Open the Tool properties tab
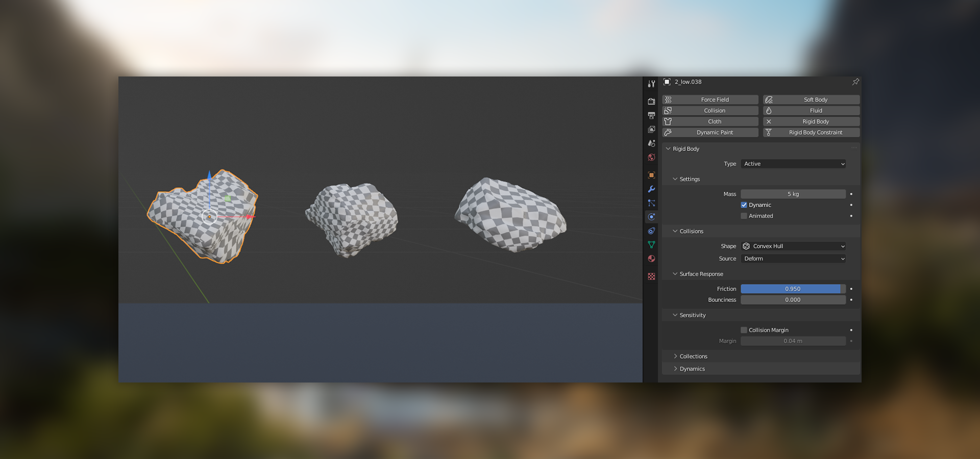980x459 pixels. coord(651,84)
